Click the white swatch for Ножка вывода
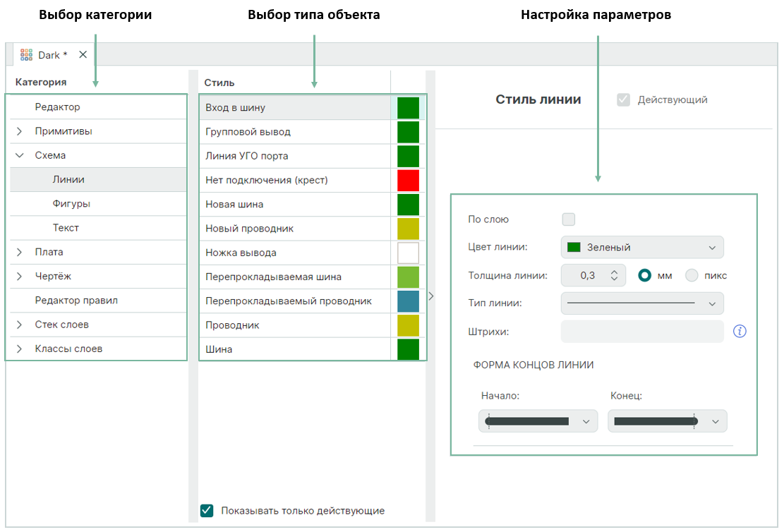Screen dimensions: 784x532 click(x=408, y=253)
